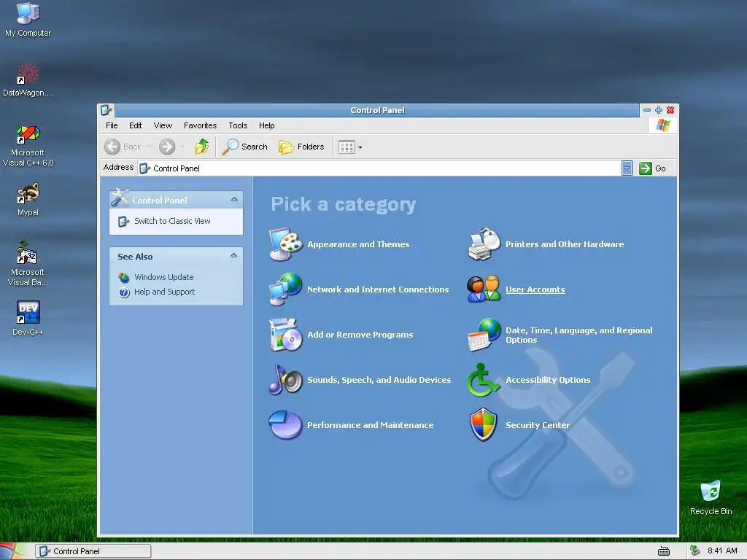Close the Control Panel window
Screen dimensions: 747x560
pos(670,110)
